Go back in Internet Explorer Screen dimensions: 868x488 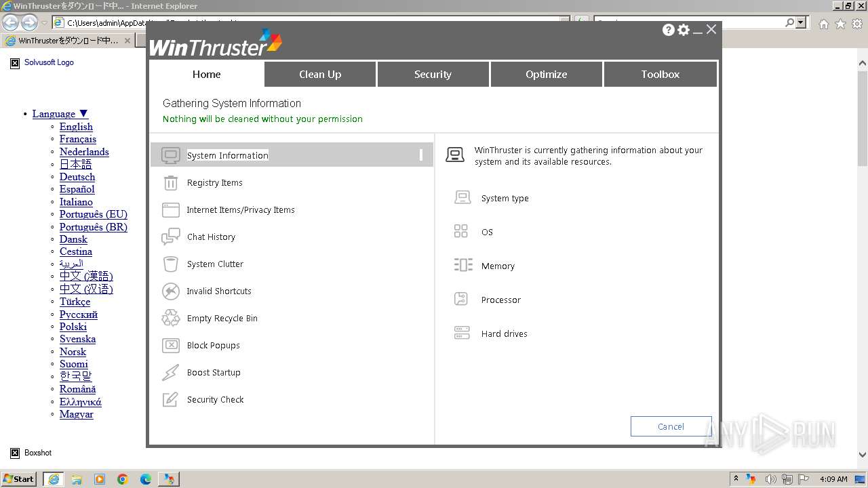pyautogui.click(x=10, y=22)
